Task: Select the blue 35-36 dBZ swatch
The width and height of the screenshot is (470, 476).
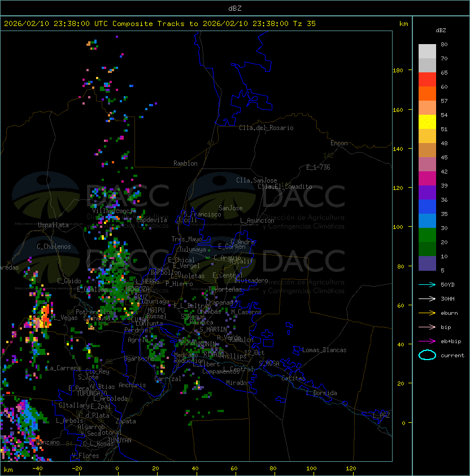Action: pyautogui.click(x=427, y=207)
